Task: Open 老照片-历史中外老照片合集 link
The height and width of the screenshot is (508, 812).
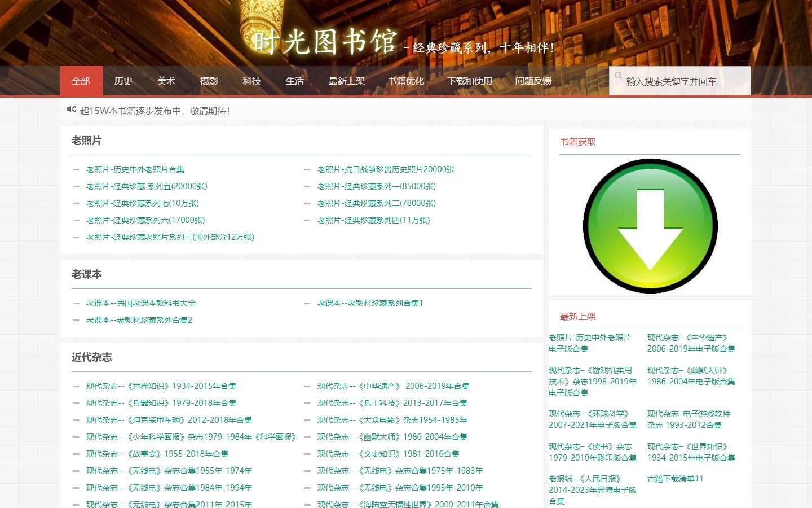Action: point(135,169)
